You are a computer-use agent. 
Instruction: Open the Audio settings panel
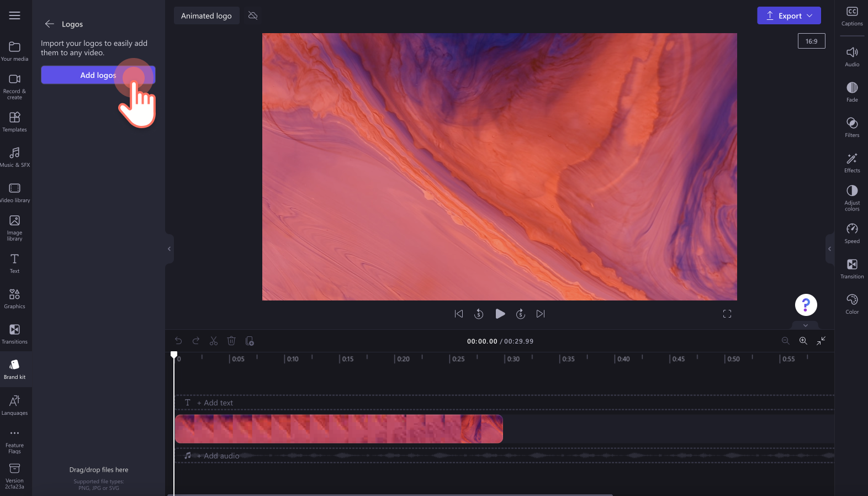(x=852, y=56)
